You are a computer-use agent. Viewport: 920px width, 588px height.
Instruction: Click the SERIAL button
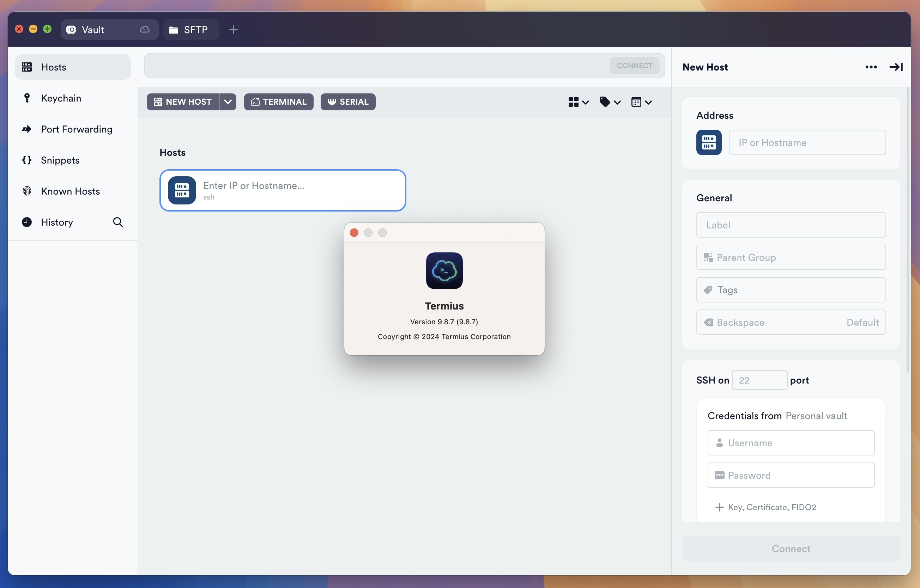point(348,102)
